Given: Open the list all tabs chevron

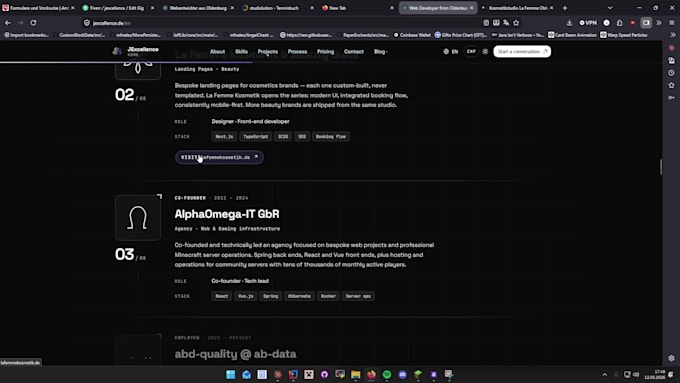Looking at the screenshot, I should (610, 8).
